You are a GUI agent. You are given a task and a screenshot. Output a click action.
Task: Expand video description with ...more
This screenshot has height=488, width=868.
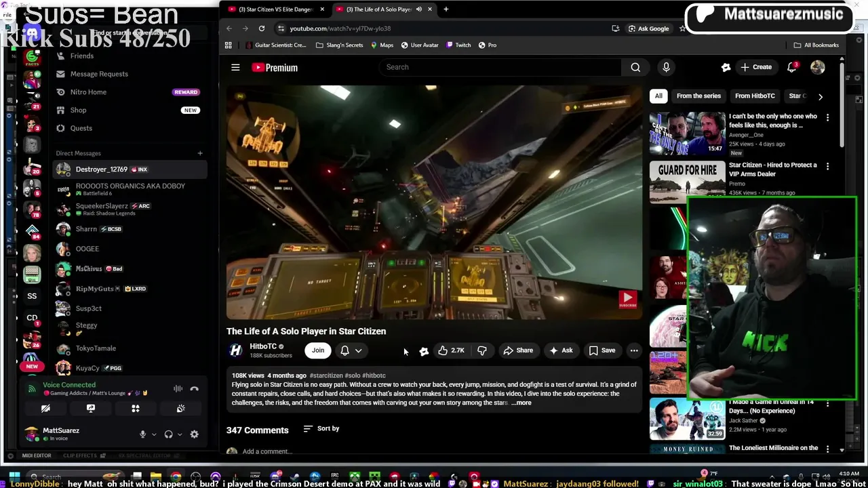coord(521,403)
